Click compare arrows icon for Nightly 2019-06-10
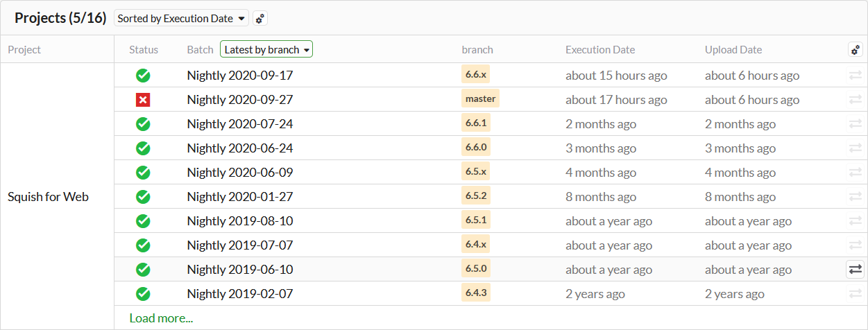The height and width of the screenshot is (330, 868). [855, 270]
